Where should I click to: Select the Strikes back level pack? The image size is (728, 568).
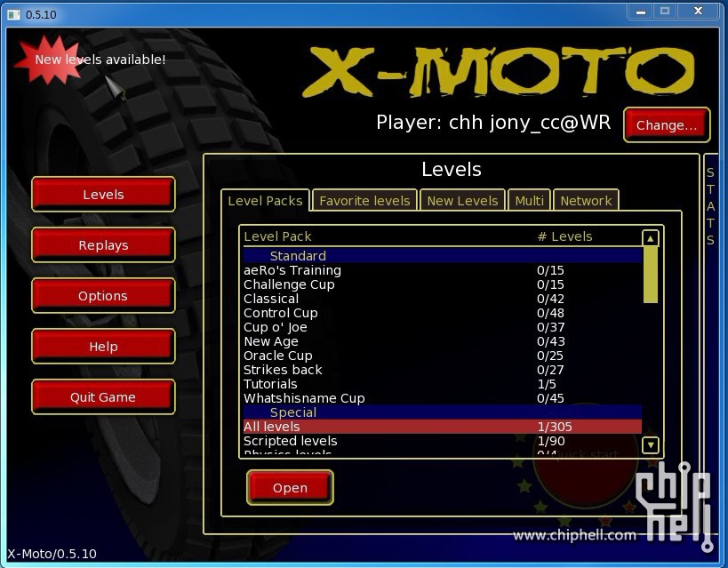tap(443, 370)
